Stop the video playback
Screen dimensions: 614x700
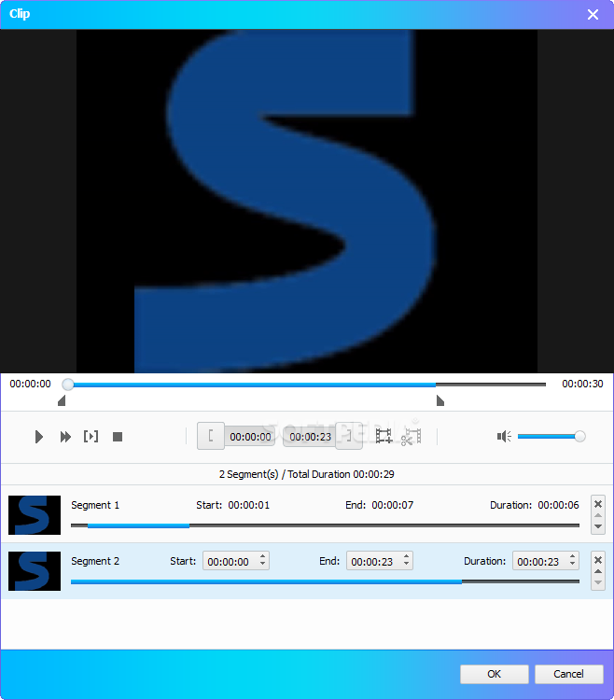tap(118, 437)
